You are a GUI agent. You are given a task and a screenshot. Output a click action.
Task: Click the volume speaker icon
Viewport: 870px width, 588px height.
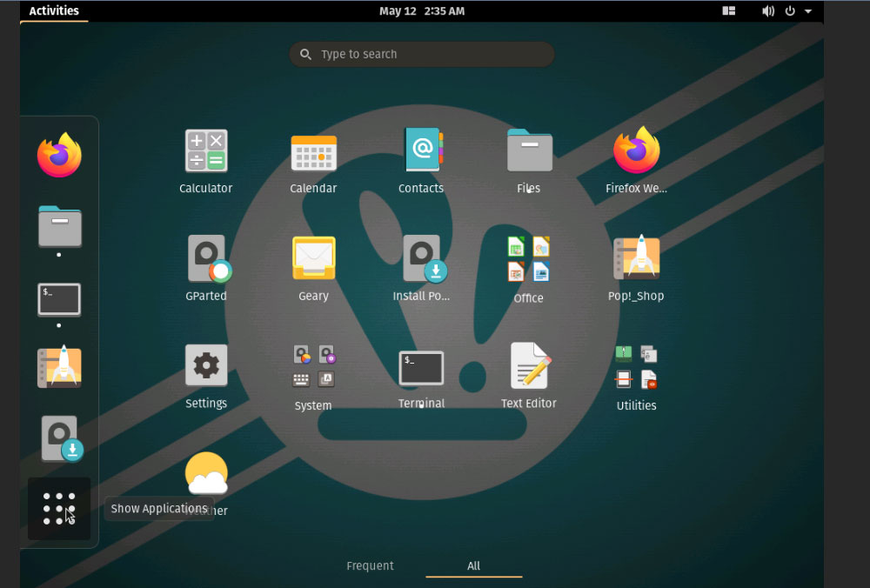coord(768,11)
